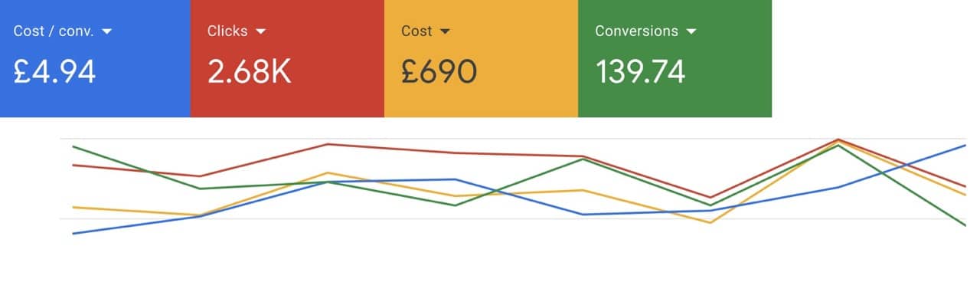Click the yellow Cost scorecard background
This screenshot has width=980, height=292.
click(x=481, y=58)
